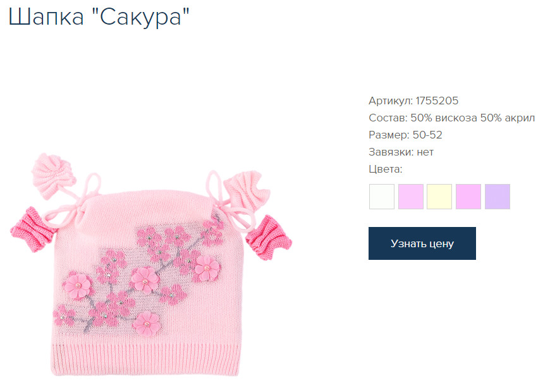Click the "Состав: 50% вискоза 50% акрил" line
Screen dimensions: 550x392
451,118
